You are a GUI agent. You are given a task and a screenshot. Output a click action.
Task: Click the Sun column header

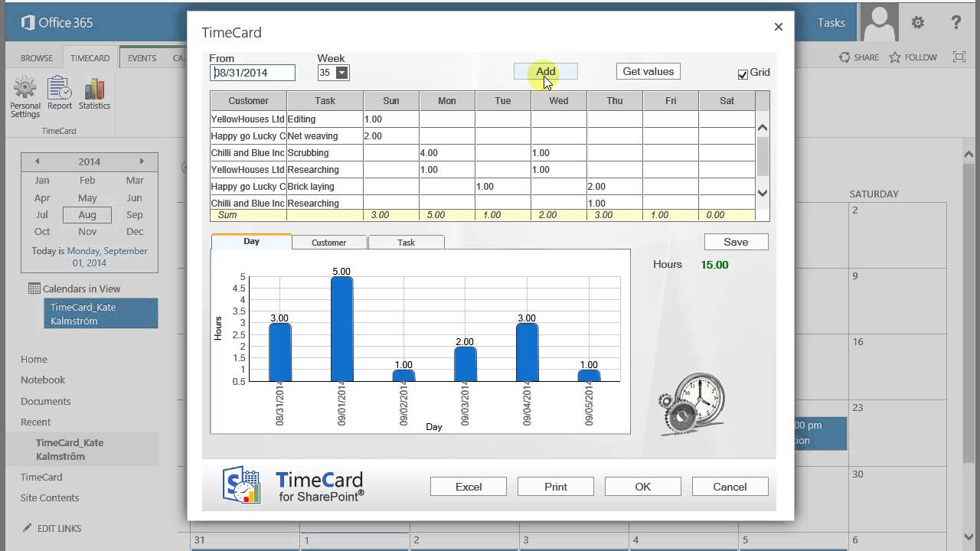click(391, 100)
